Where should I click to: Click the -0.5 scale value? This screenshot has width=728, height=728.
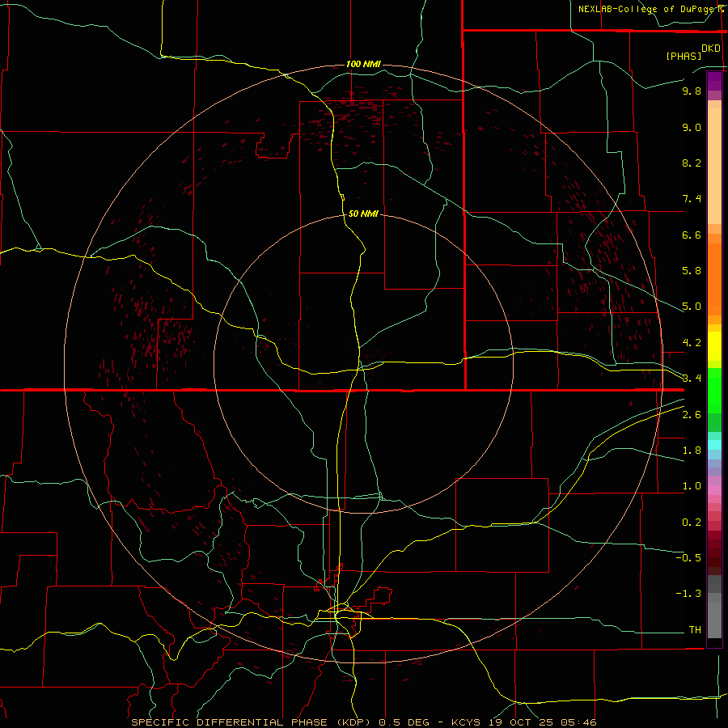click(688, 558)
